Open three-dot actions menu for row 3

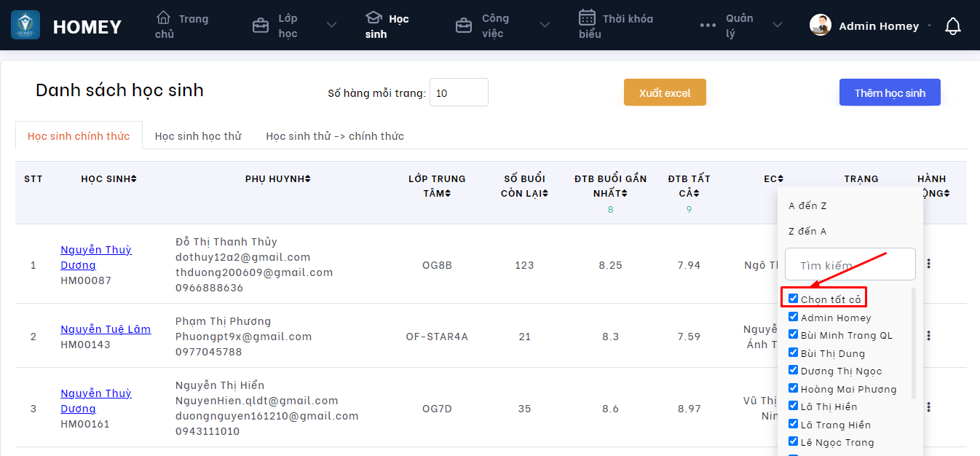928,407
